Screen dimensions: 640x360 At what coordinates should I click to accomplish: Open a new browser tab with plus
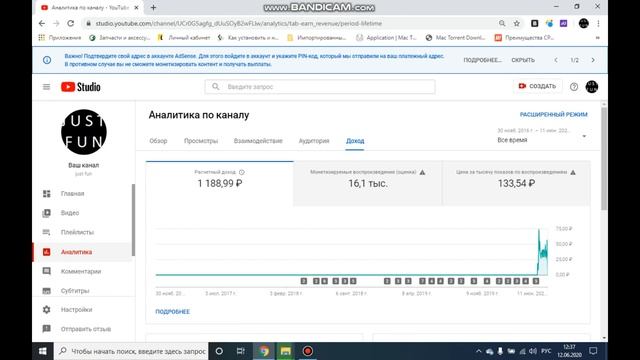point(153,7)
